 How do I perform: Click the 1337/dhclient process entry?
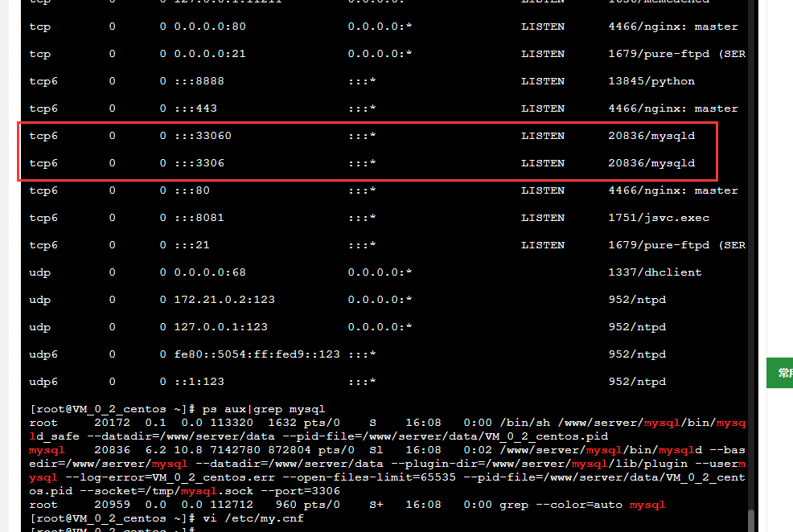click(x=655, y=272)
